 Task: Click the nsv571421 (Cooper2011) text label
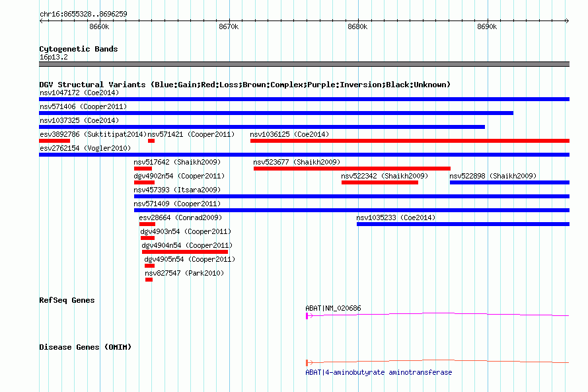coord(191,134)
